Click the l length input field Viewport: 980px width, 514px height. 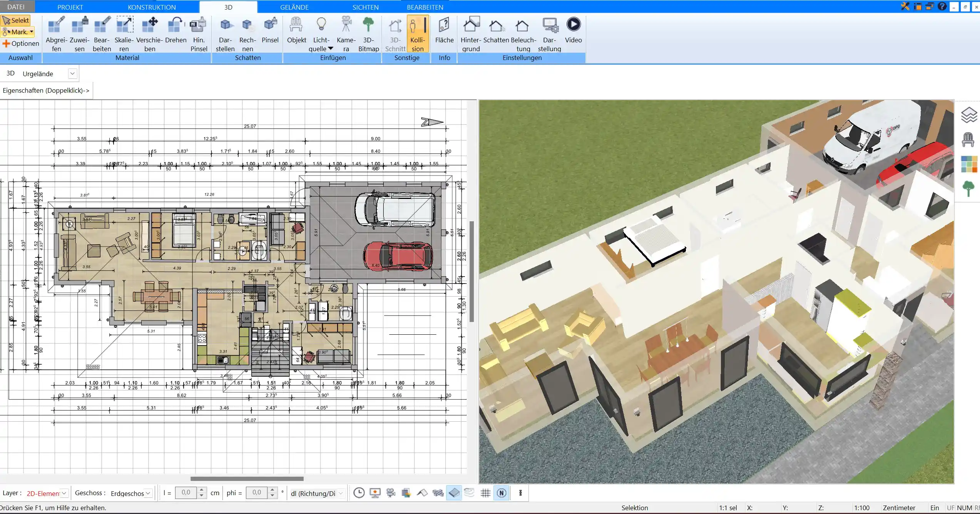click(x=186, y=493)
